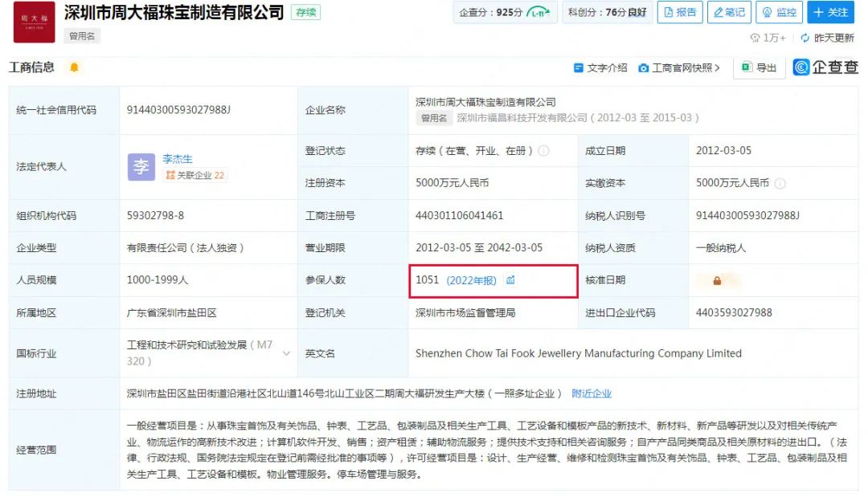
Task: Click the 曾用名 tag in 企业名称 cell
Action: 433,118
